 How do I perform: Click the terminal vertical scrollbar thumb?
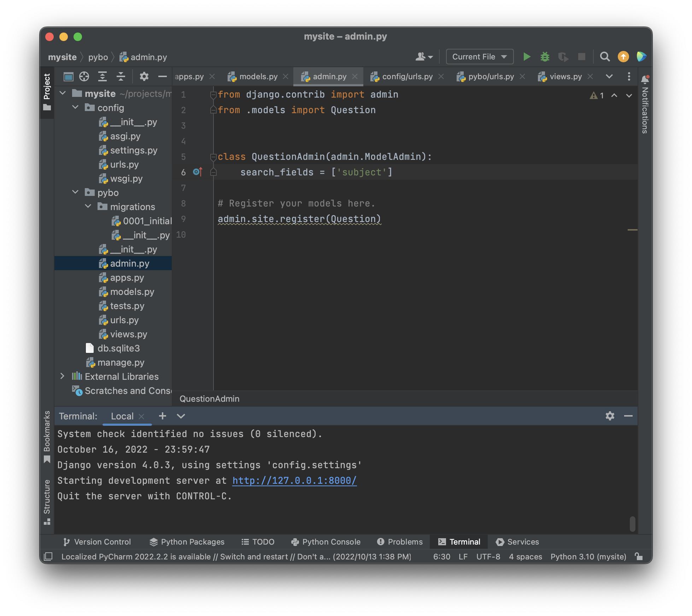(x=632, y=524)
